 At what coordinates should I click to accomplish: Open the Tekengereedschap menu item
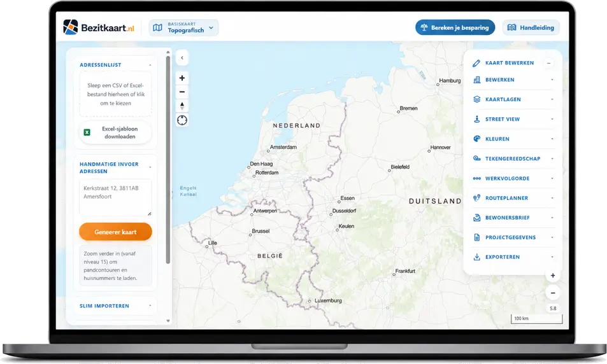513,158
